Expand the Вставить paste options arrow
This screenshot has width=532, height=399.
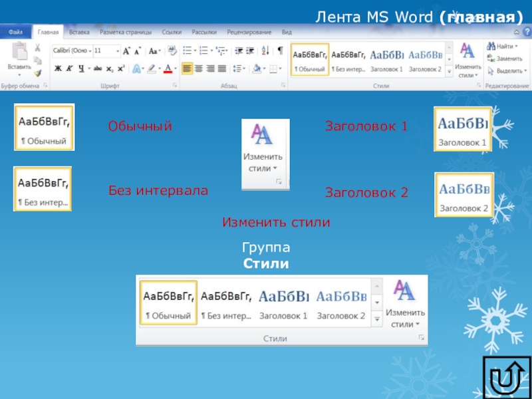[19, 74]
